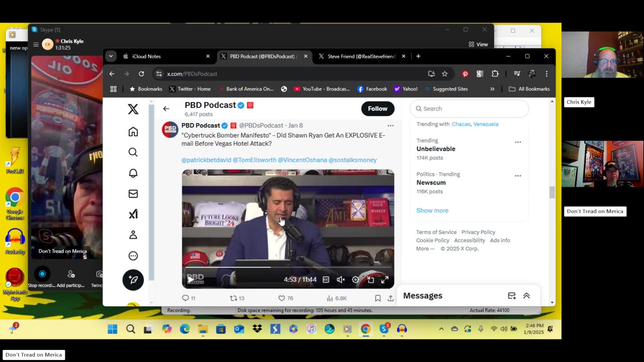This screenshot has height=362, width=644.
Task: Follow PBD Podcast
Action: pos(377,109)
